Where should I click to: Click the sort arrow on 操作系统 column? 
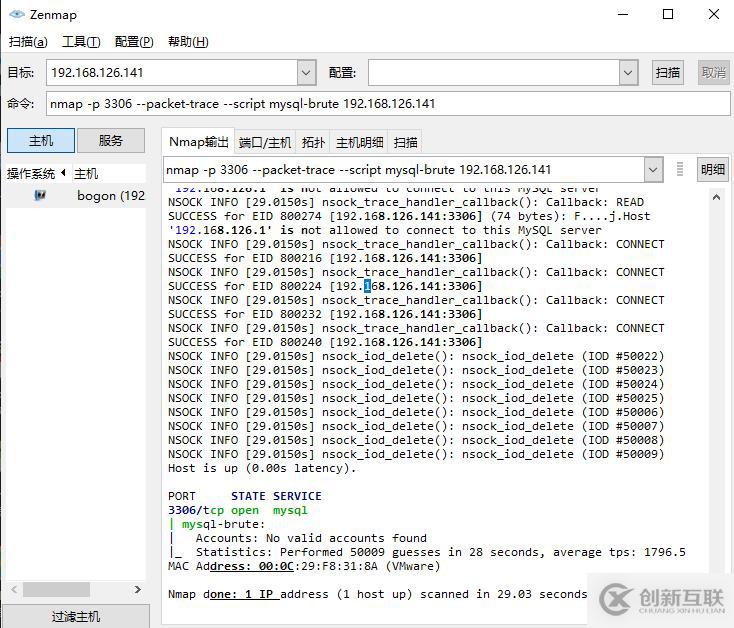point(64,173)
